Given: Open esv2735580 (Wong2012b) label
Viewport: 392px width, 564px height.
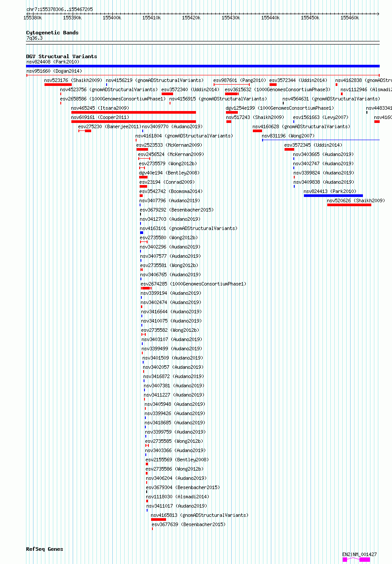Looking at the screenshot, I should click(x=169, y=237).
